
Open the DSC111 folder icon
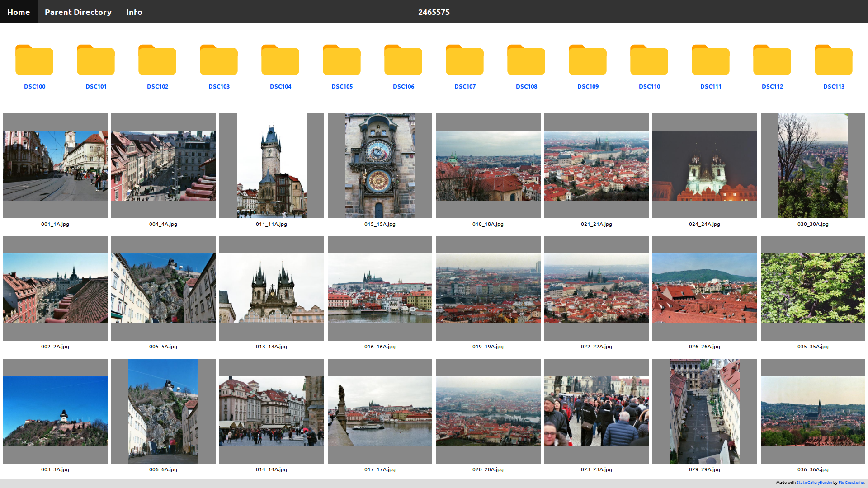(710, 59)
